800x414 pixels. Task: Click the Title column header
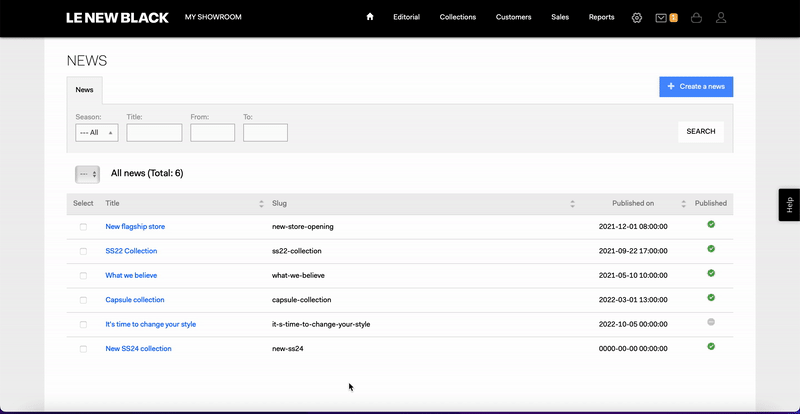[x=112, y=203]
